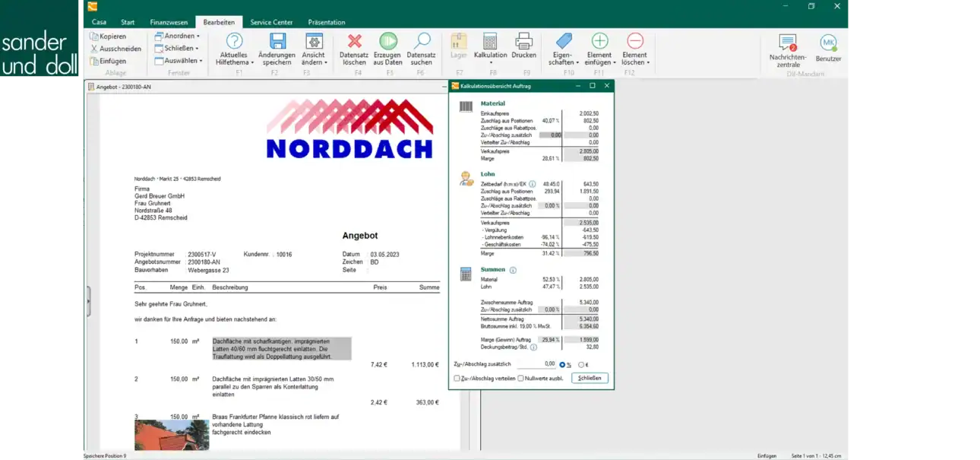Click the Summen calculator icon in dialog
980x460 pixels.
click(x=466, y=274)
